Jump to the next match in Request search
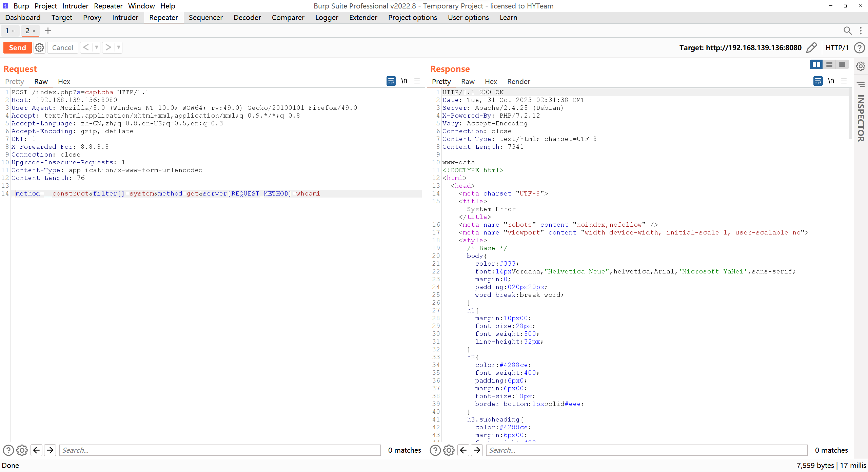Screen dimensions: 868x472 (50, 450)
